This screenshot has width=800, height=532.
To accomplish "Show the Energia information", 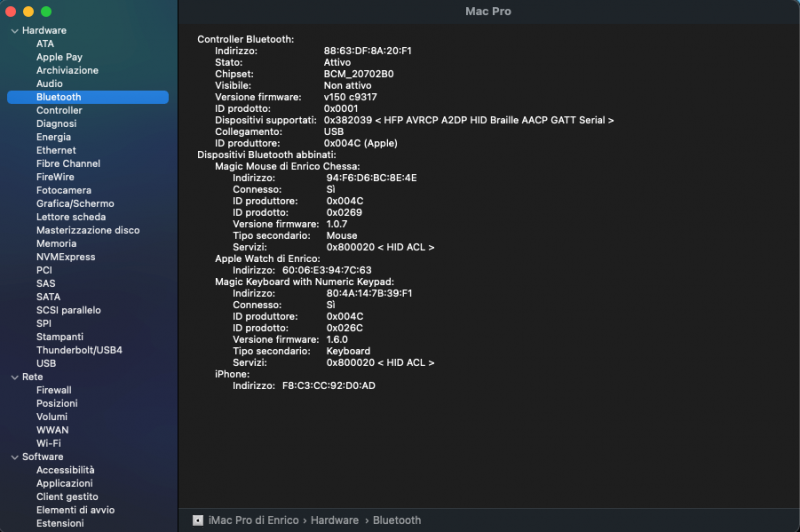I will (54, 137).
